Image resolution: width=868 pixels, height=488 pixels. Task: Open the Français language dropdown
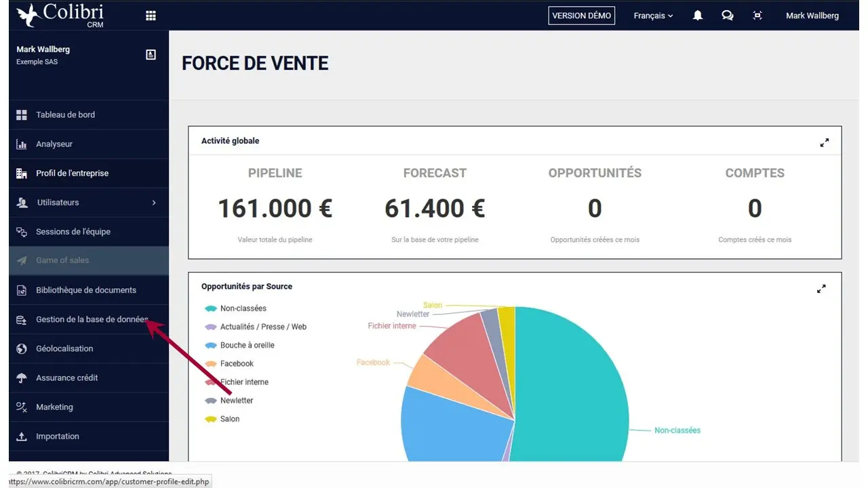pyautogui.click(x=653, y=16)
